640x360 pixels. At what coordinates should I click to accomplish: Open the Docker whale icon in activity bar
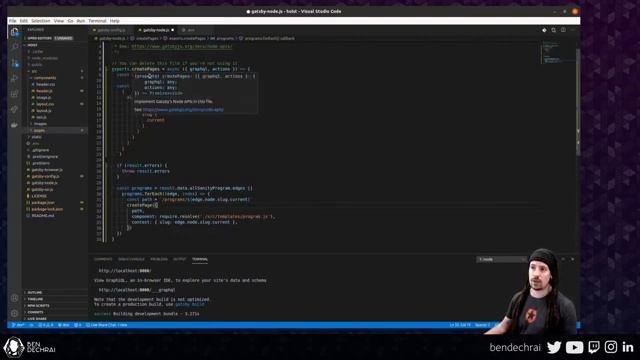(x=15, y=125)
